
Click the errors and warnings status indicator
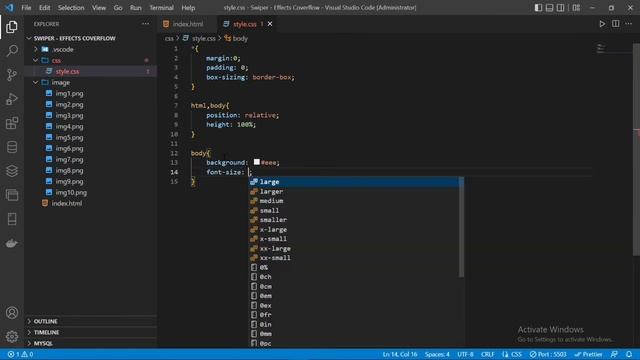20,354
